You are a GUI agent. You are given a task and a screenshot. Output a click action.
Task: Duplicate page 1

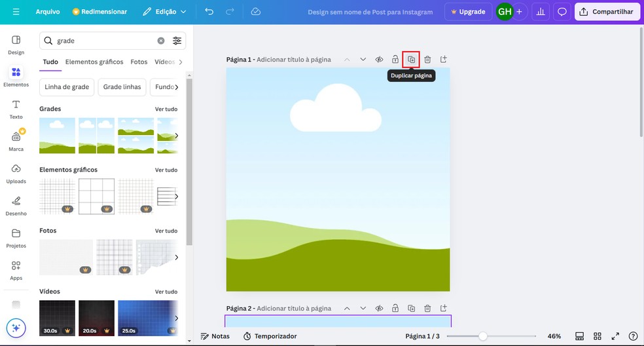pyautogui.click(x=411, y=60)
